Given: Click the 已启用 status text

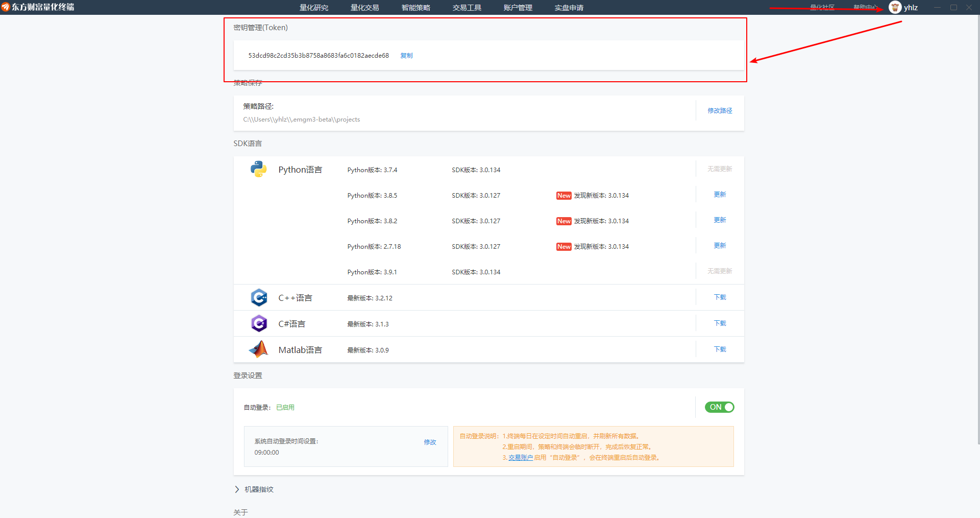Looking at the screenshot, I should [285, 408].
